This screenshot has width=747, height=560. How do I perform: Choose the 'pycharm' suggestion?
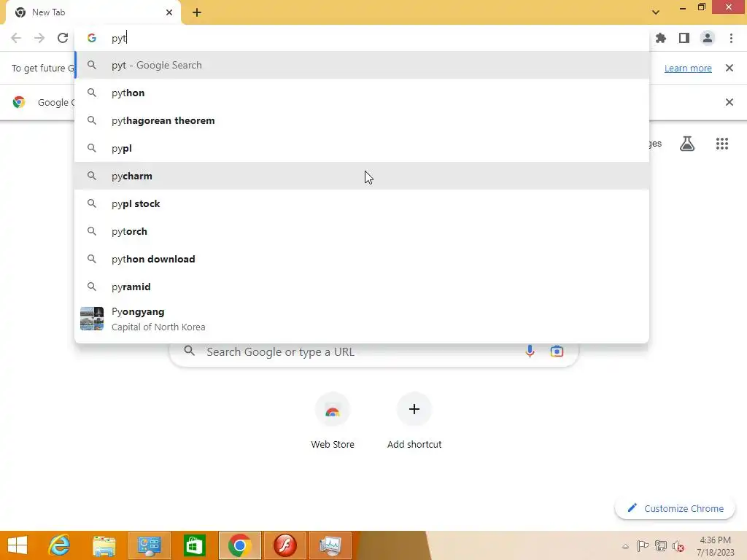[x=362, y=176]
